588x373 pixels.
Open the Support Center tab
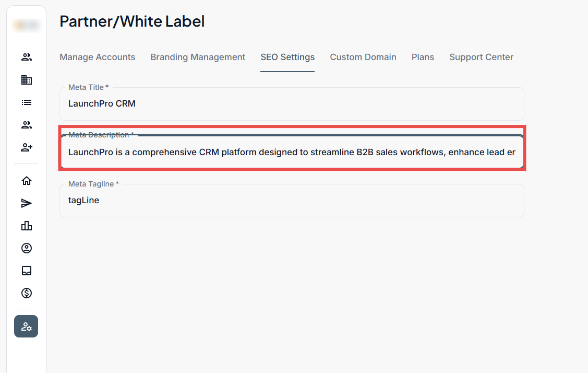click(481, 57)
